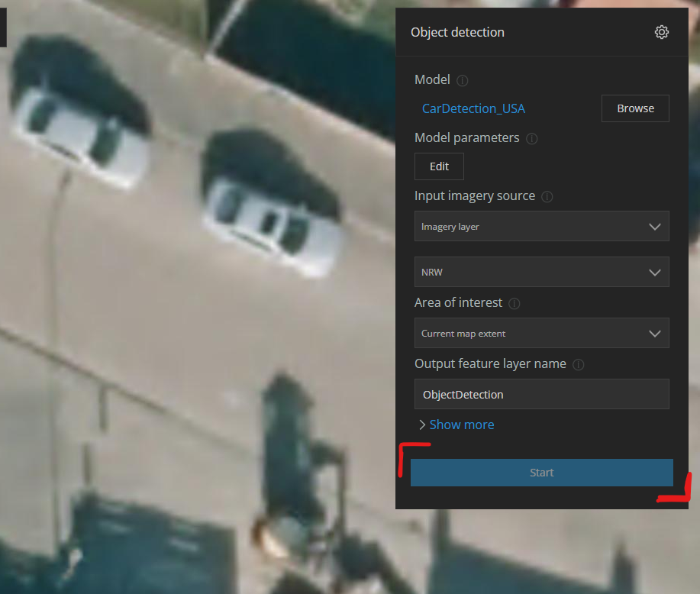Edit the model parameters
Image resolution: width=700 pixels, height=594 pixels.
[438, 166]
